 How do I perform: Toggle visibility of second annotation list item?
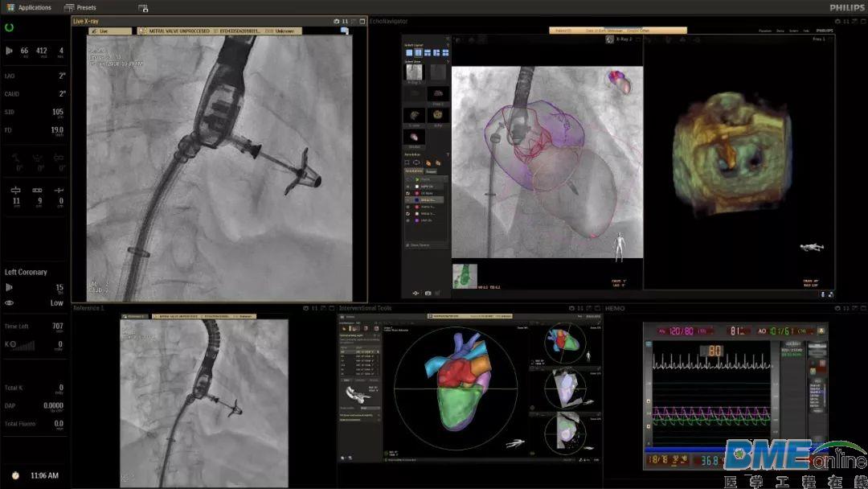(408, 187)
